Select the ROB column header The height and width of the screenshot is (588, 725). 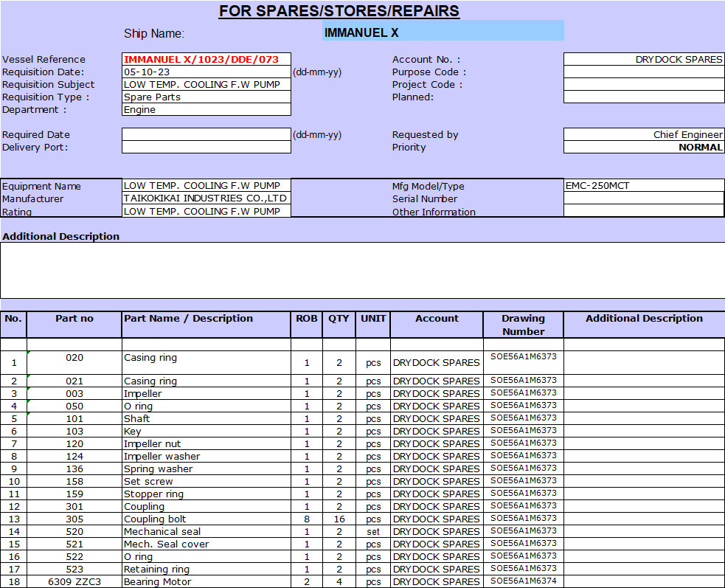(x=307, y=325)
